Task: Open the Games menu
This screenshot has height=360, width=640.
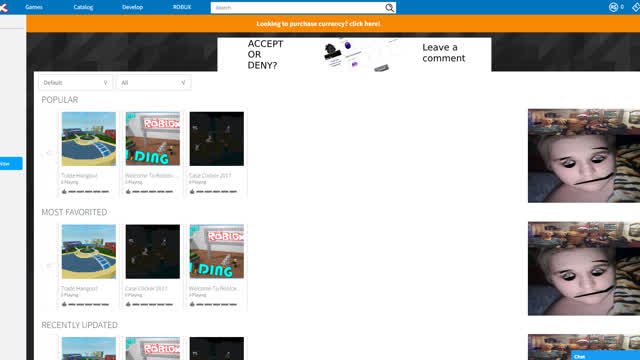Action: point(34,7)
